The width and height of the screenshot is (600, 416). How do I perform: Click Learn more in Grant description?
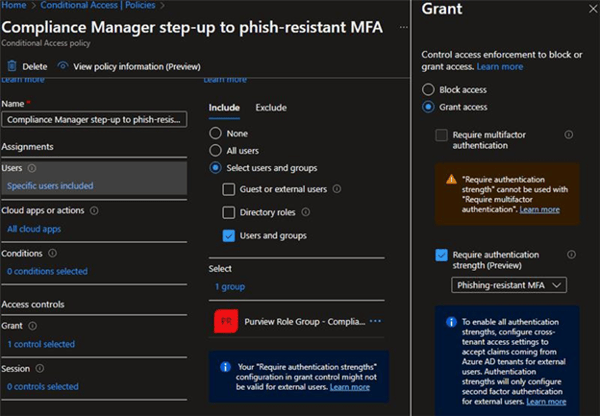(500, 67)
